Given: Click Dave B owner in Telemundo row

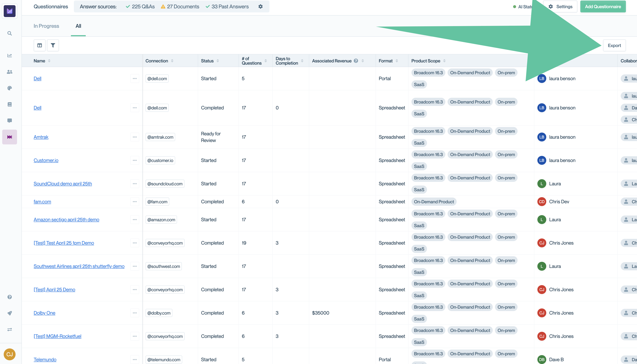Looking at the screenshot, I should [x=551, y=360].
